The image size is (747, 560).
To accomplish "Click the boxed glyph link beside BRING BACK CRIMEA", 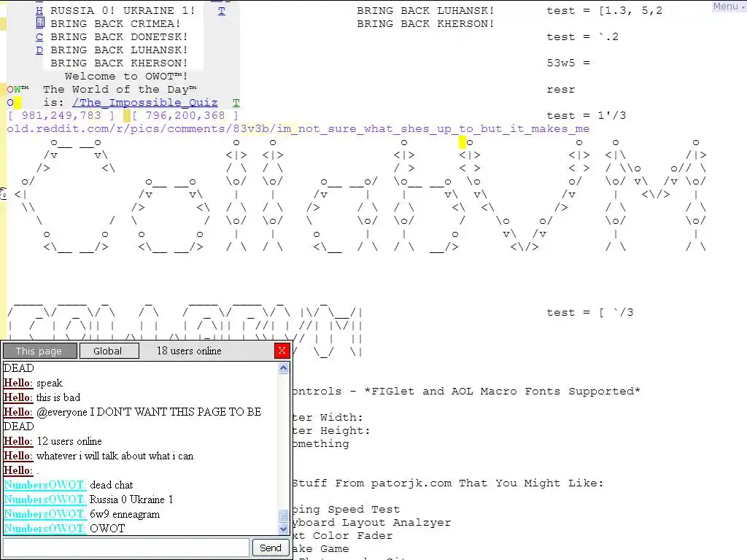I will pos(40,23).
